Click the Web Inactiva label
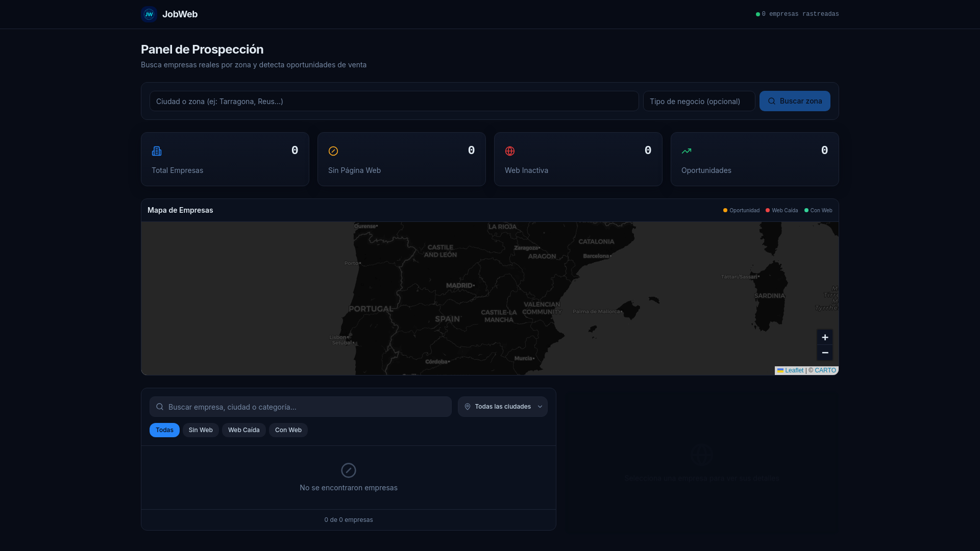 tap(526, 170)
